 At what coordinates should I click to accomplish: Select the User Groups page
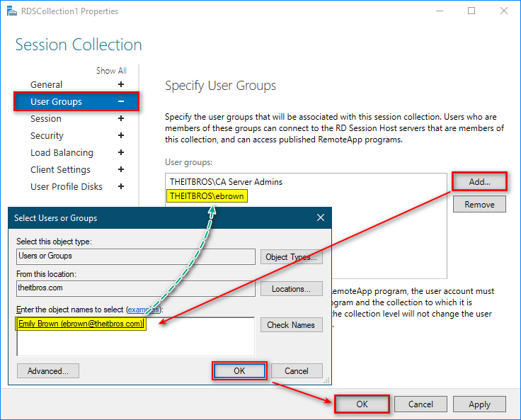tap(76, 101)
